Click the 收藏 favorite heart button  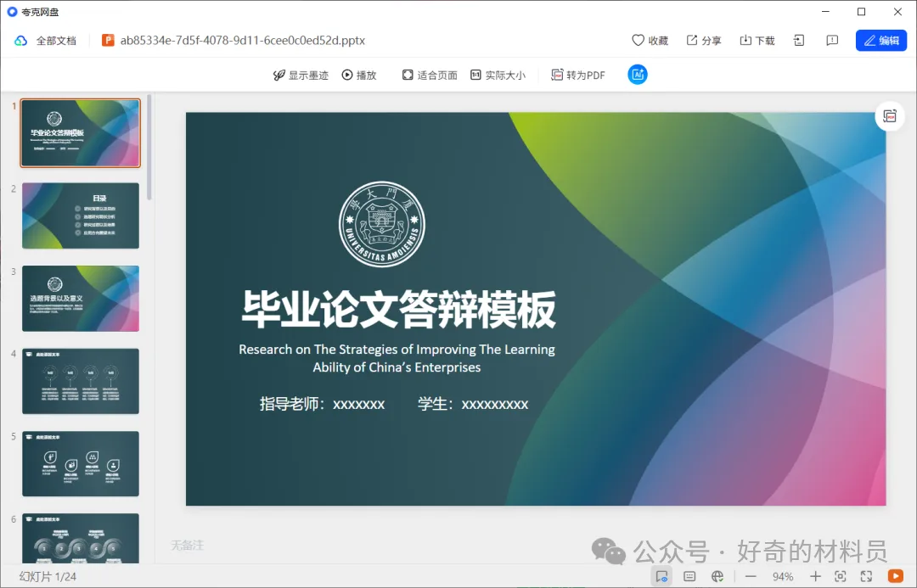[650, 41]
